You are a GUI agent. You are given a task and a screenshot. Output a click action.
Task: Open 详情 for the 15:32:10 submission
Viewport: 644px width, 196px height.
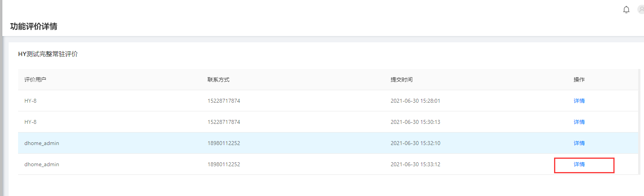click(x=579, y=143)
